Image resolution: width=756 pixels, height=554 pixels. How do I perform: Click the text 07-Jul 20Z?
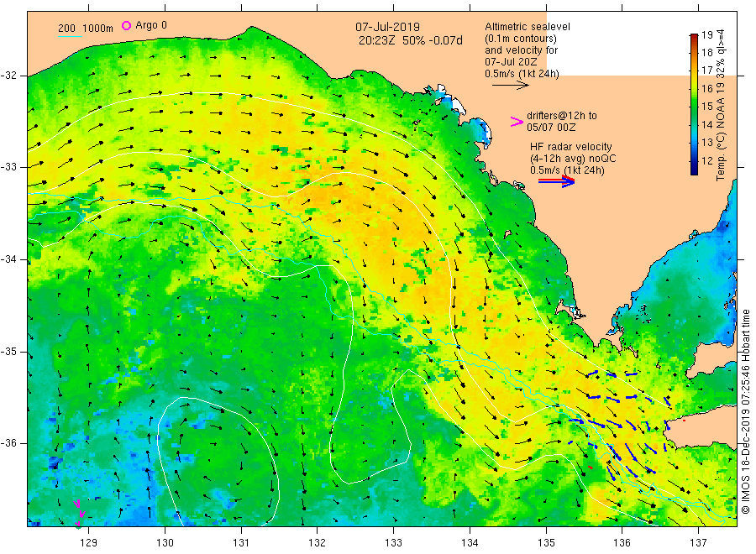(511, 61)
